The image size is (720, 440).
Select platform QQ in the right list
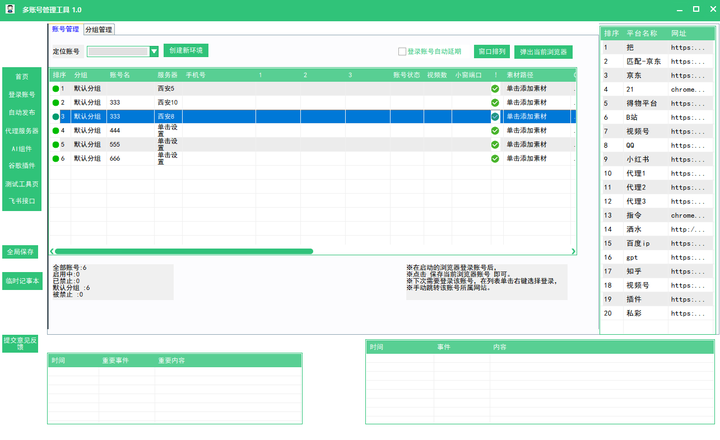[658, 146]
